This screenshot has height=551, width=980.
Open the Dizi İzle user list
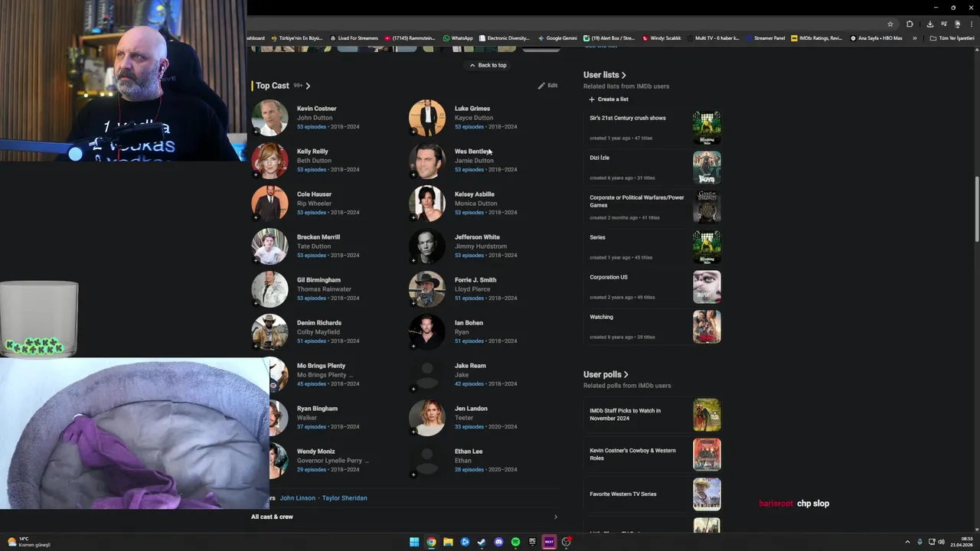click(599, 158)
